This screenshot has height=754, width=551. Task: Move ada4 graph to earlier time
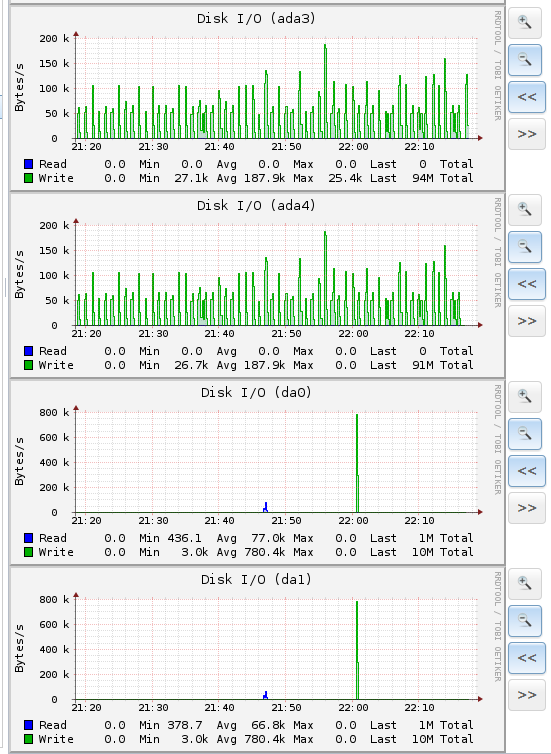[526, 284]
